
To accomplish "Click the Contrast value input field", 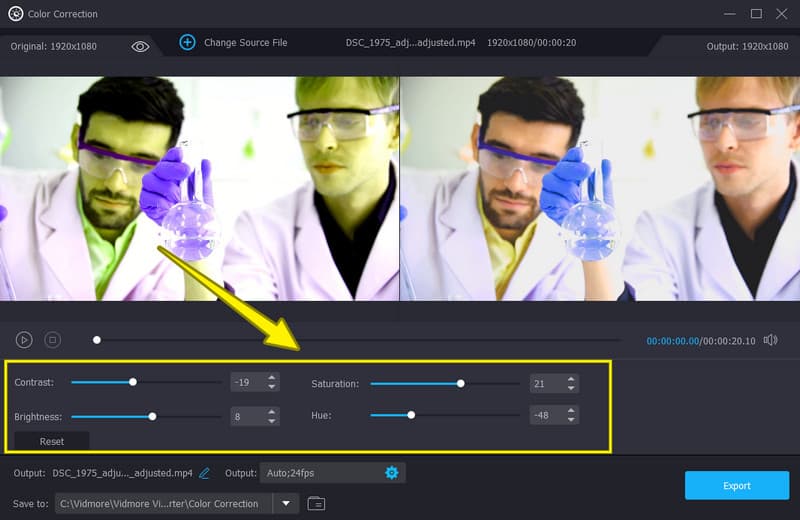I will coord(246,382).
